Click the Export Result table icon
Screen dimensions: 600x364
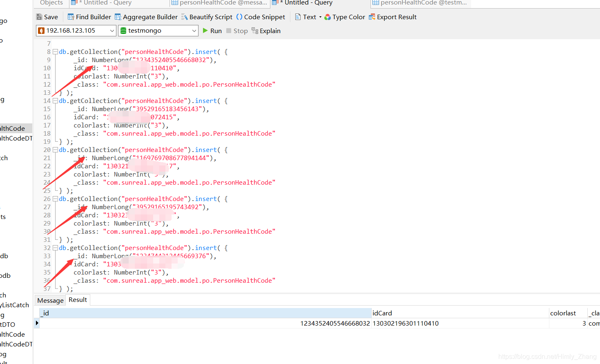pos(372,17)
